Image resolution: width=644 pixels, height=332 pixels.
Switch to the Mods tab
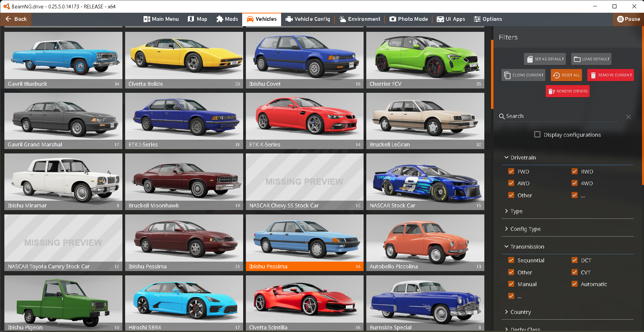click(x=227, y=19)
